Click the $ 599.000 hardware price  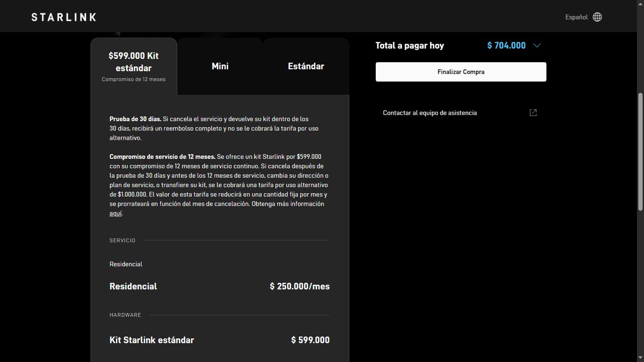pos(311,340)
